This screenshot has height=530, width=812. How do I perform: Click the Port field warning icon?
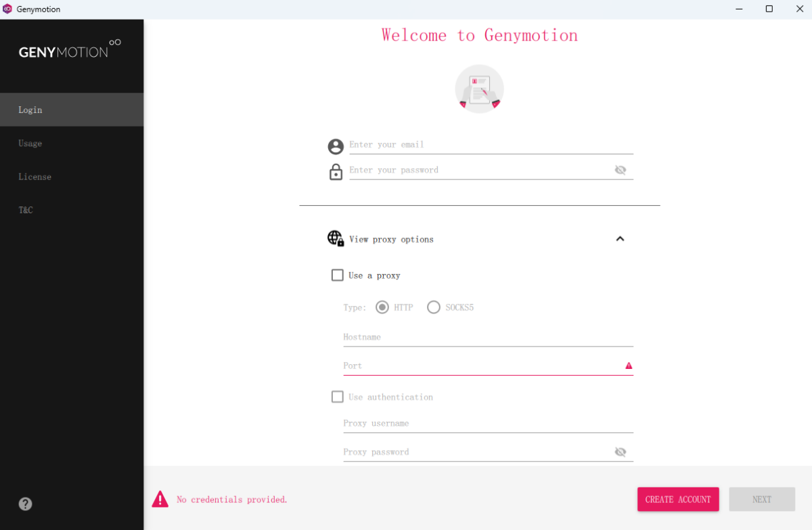(628, 366)
